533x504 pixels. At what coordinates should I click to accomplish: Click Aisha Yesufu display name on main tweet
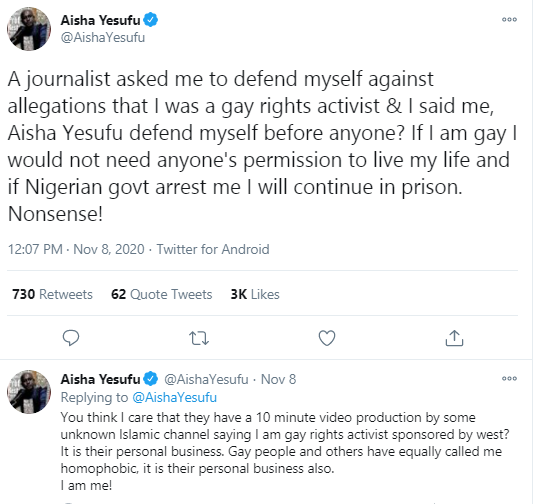pyautogui.click(x=100, y=20)
